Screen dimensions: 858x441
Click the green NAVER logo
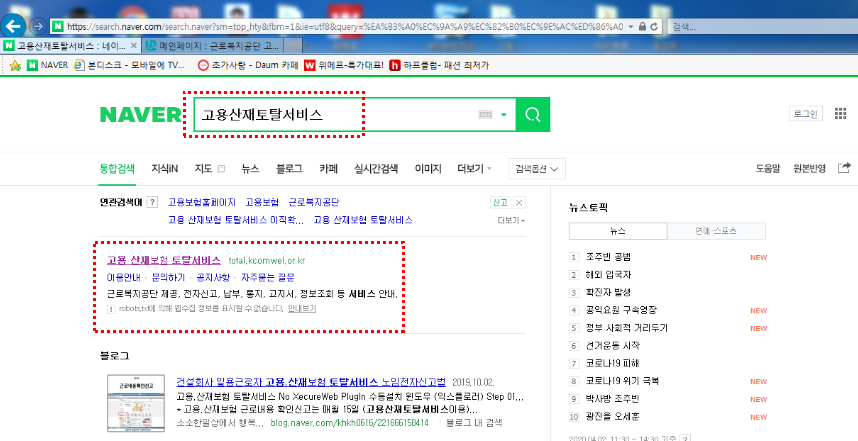click(x=140, y=115)
